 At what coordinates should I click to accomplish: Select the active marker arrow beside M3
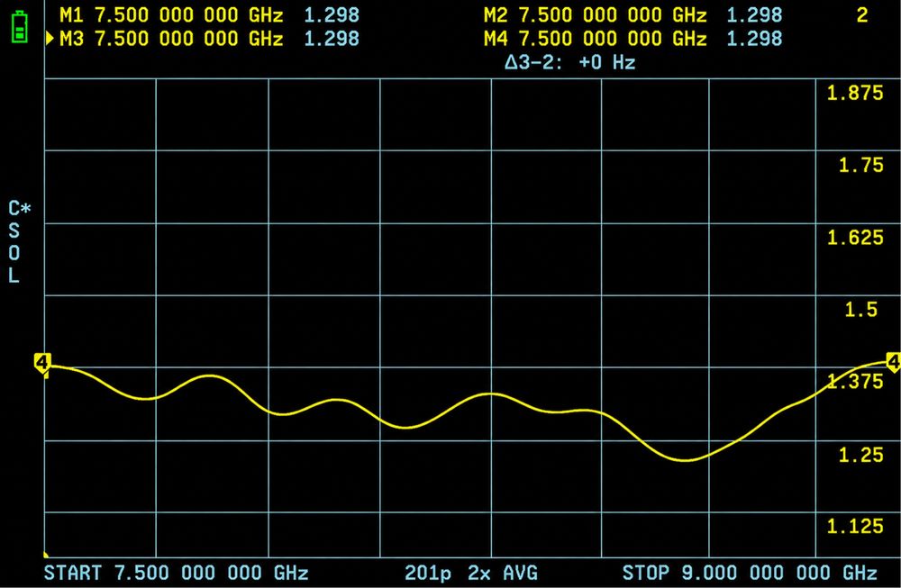50,39
